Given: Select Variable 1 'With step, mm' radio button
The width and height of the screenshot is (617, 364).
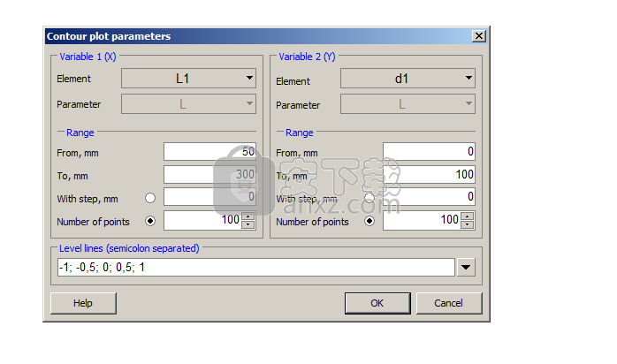Looking at the screenshot, I should tap(149, 198).
